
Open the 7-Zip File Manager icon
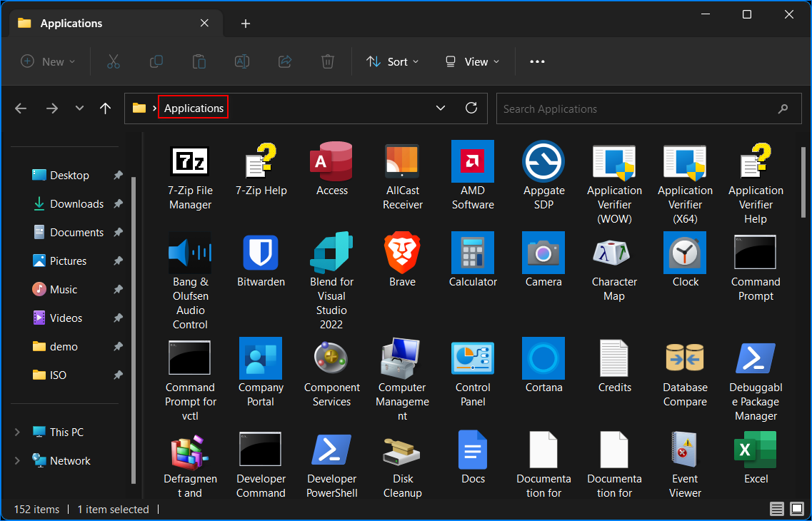tap(190, 161)
